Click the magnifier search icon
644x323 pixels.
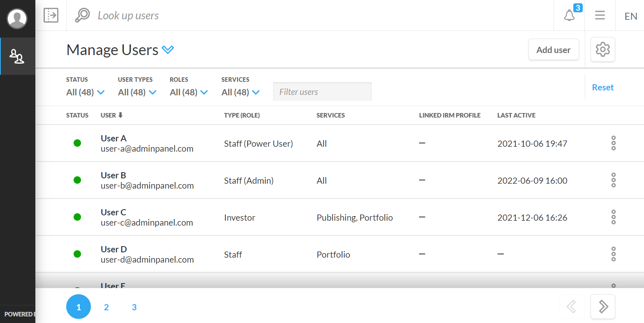pyautogui.click(x=82, y=15)
